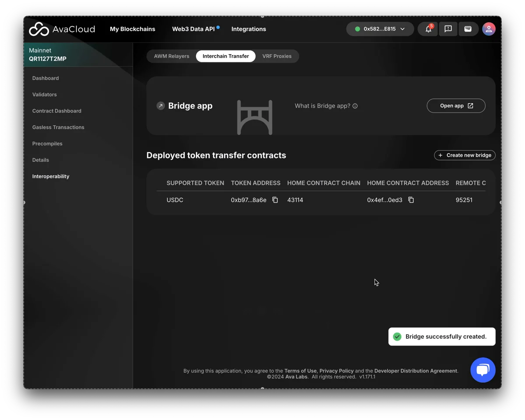
Task: Click the bridge illustration graphic
Action: pos(255,117)
